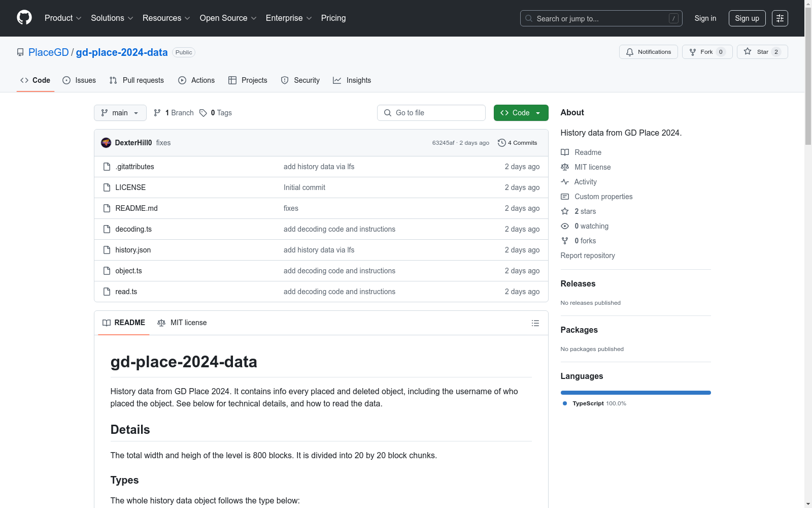Click the star icon in Star button

coord(748,51)
